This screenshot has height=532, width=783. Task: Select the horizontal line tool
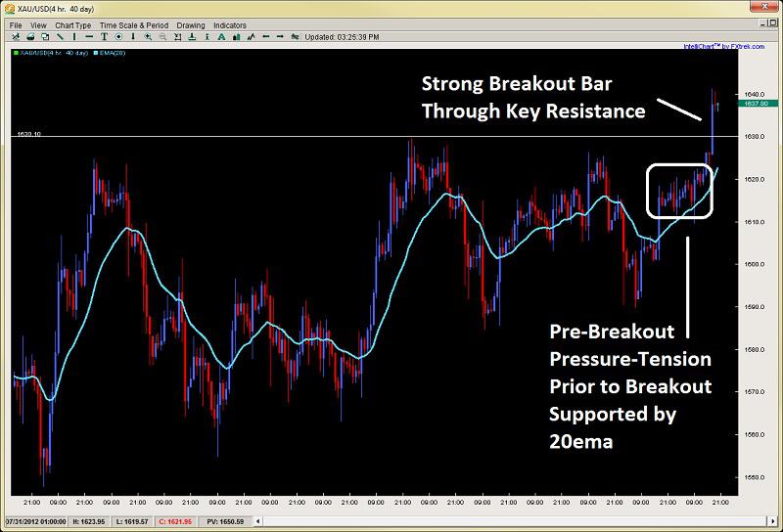point(89,37)
